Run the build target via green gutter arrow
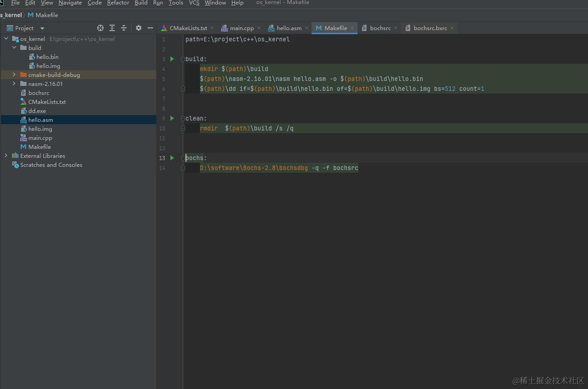This screenshot has height=389, width=588. tap(172, 58)
